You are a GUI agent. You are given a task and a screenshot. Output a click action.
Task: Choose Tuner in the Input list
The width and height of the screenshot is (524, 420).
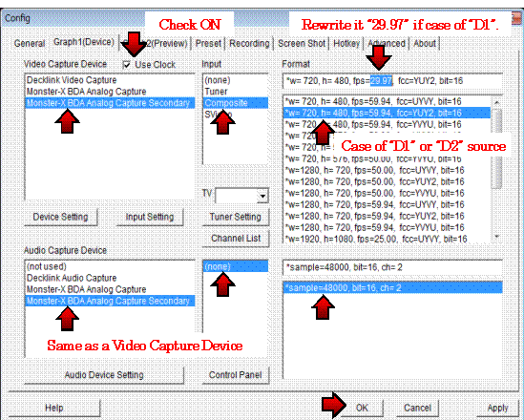(216, 92)
